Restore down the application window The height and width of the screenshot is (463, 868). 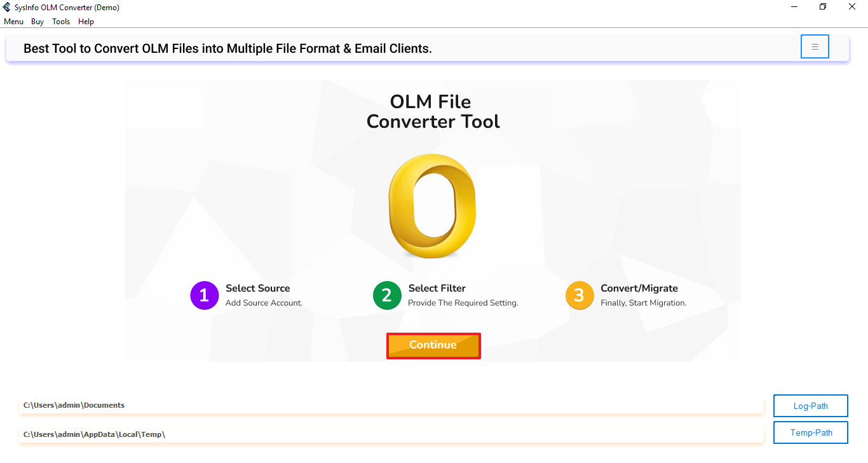(x=824, y=7)
